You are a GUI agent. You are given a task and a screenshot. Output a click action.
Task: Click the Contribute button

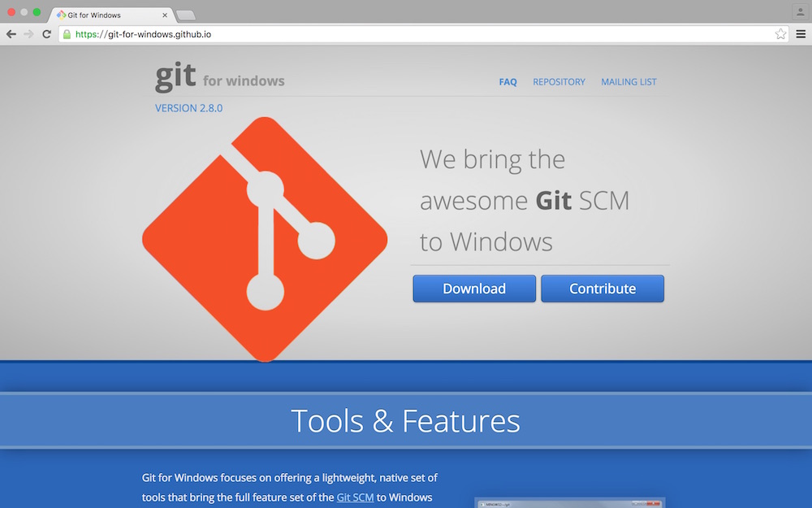[603, 289]
